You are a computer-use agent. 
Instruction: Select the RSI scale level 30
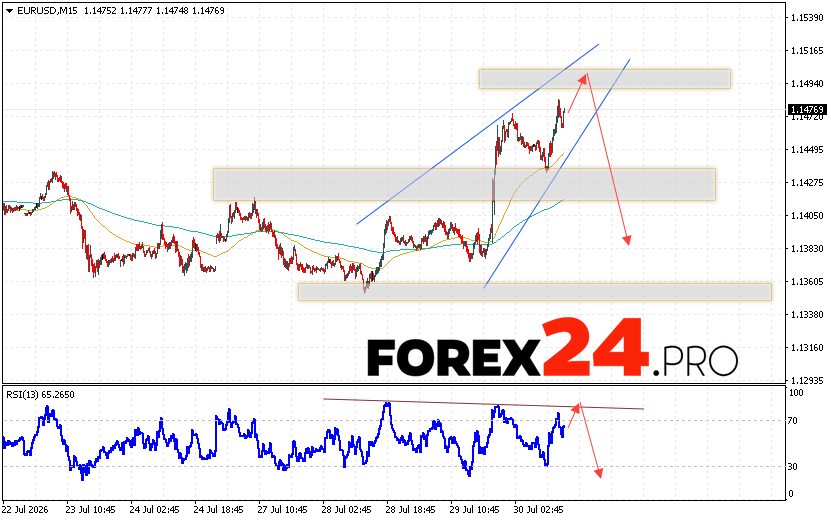tap(792, 467)
